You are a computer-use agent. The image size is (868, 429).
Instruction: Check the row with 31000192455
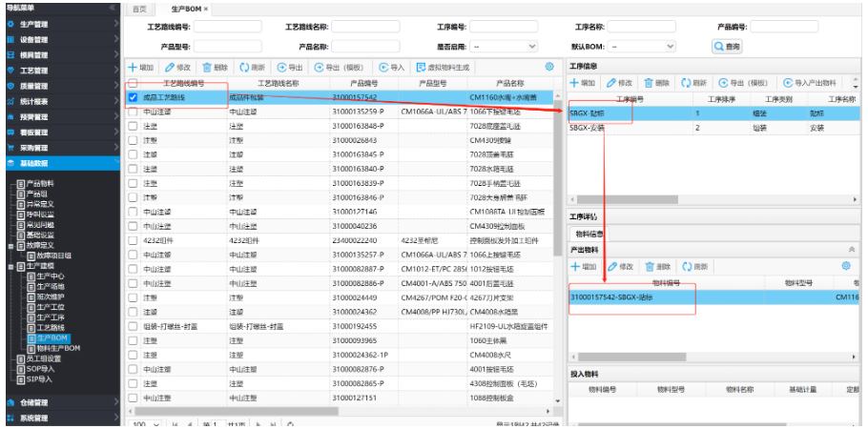click(133, 326)
